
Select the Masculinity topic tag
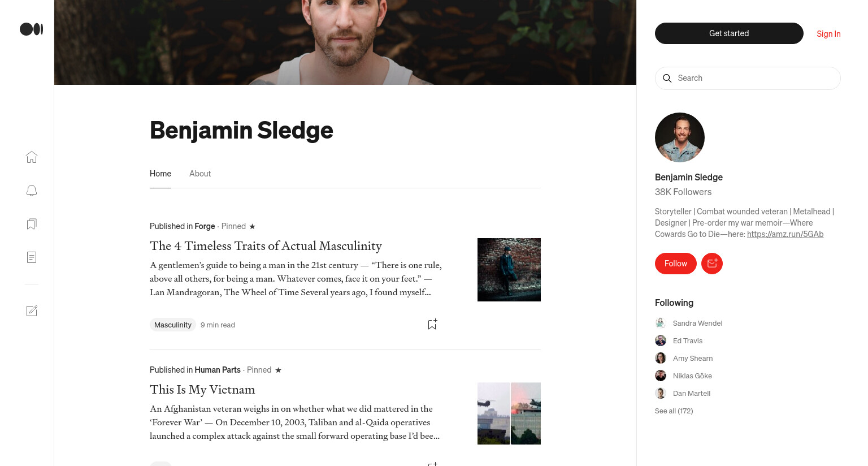[173, 325]
